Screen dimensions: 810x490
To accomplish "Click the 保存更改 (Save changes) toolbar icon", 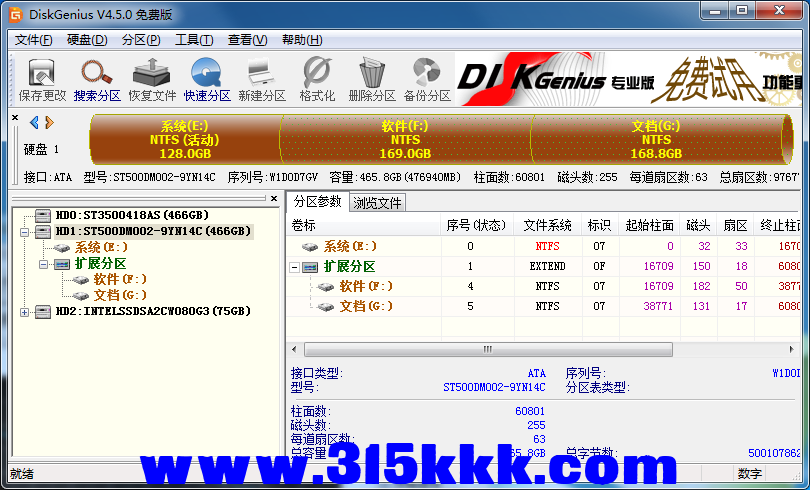I will pos(42,79).
